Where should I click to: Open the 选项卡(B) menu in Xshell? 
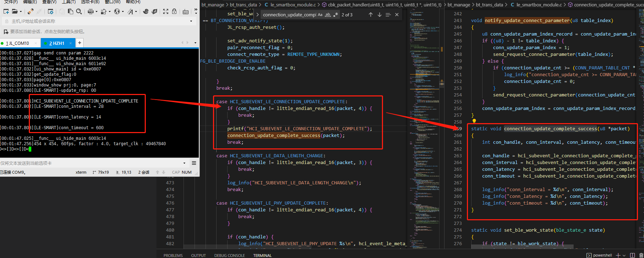coord(90,2)
